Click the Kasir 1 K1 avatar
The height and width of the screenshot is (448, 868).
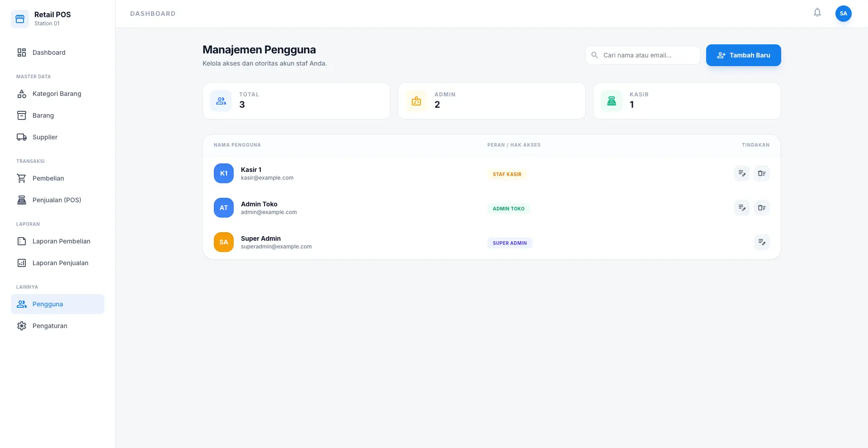223,173
